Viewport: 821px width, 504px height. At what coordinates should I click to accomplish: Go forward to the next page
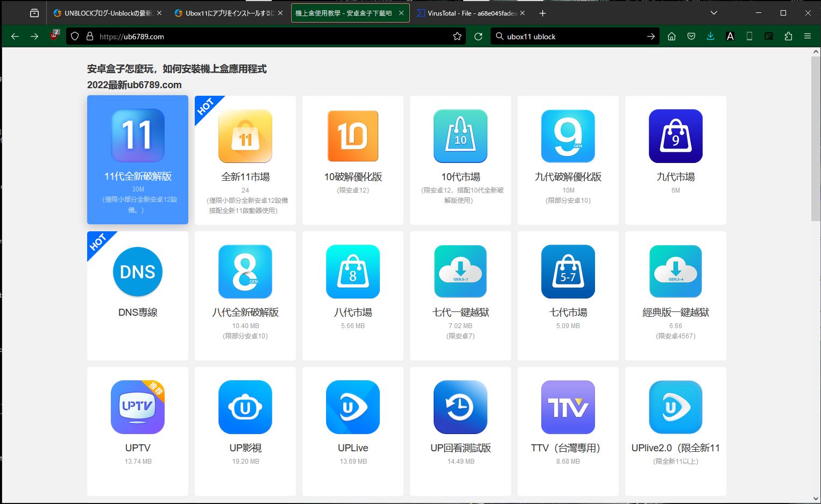tap(34, 37)
